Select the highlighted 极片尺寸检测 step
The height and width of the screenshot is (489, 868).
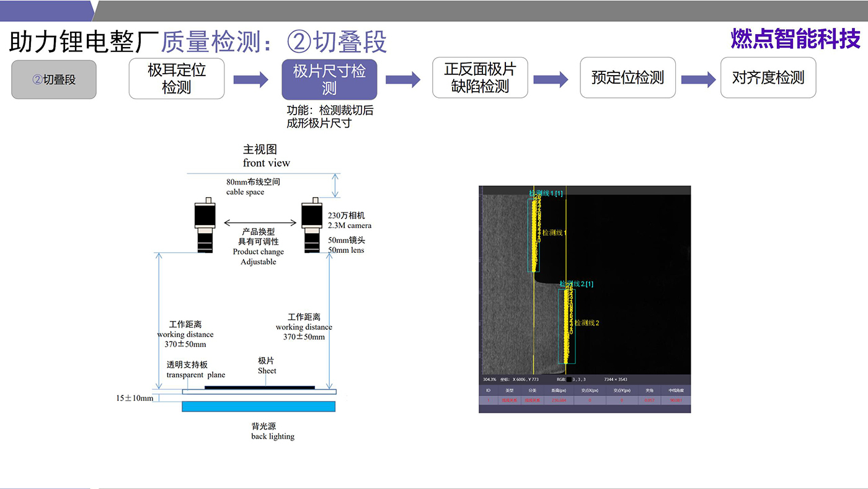pos(329,79)
